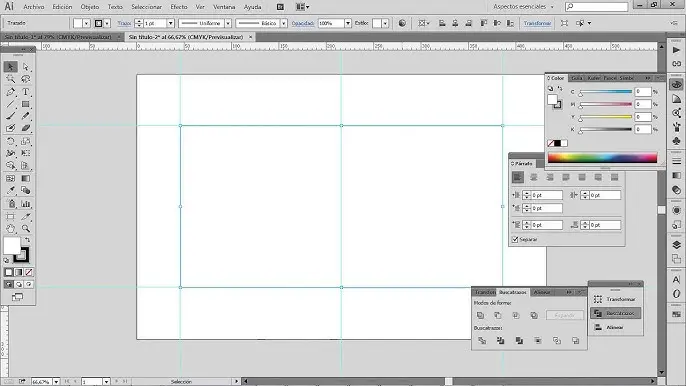Click the Trazo link

click(124, 23)
